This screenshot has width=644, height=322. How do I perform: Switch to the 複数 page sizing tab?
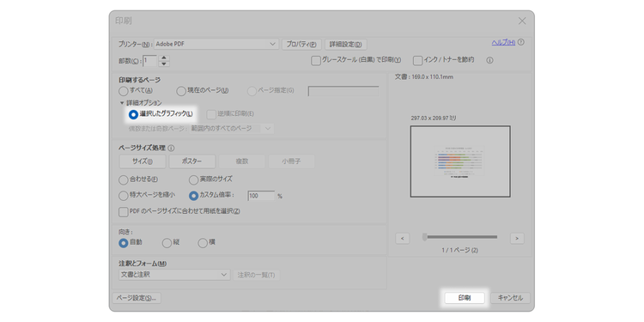[x=241, y=161]
